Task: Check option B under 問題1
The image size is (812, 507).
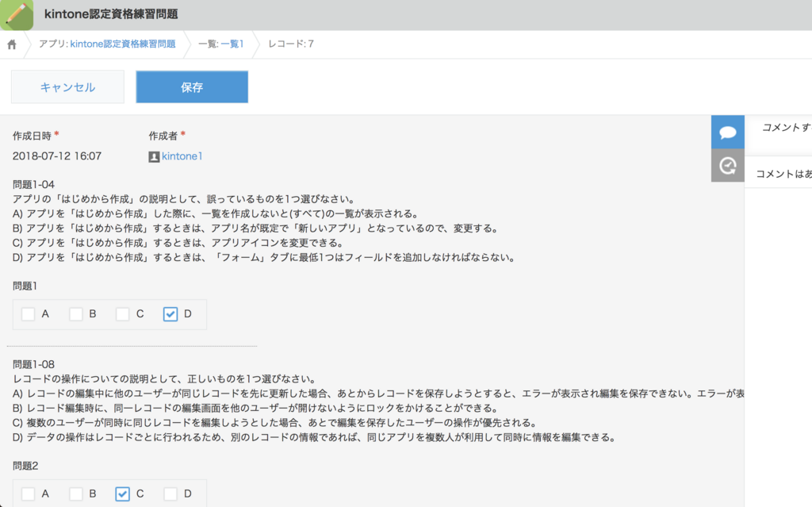Action: coord(75,314)
